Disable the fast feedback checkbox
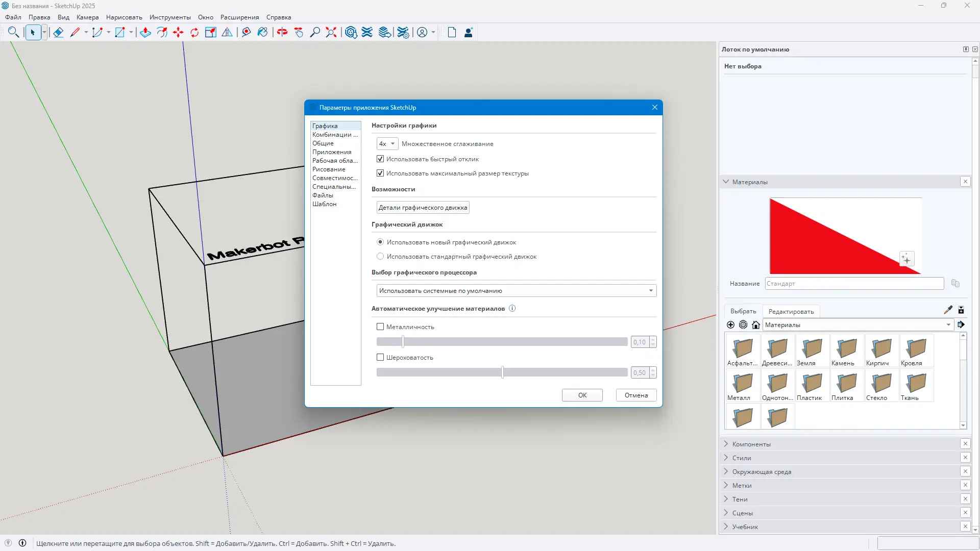This screenshot has height=551, width=980. tap(380, 159)
